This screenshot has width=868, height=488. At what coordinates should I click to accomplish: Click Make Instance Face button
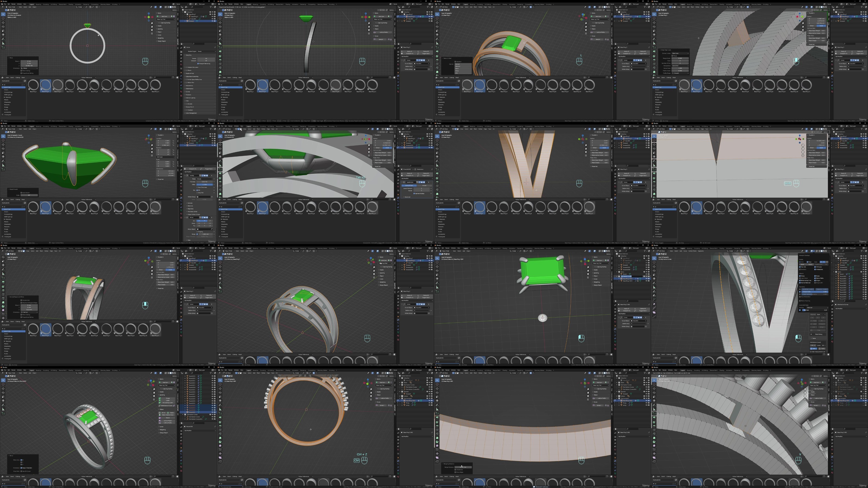[167, 415]
